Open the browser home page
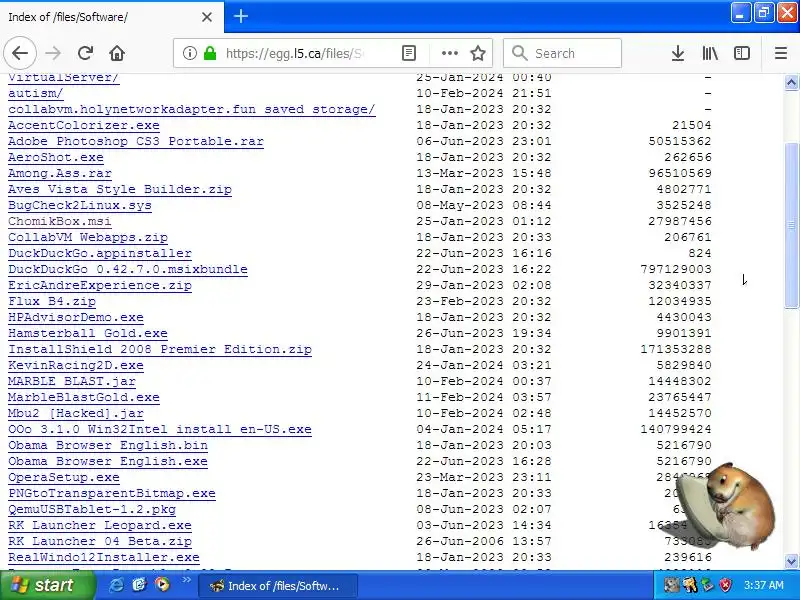Image resolution: width=800 pixels, height=600 pixels. [117, 53]
